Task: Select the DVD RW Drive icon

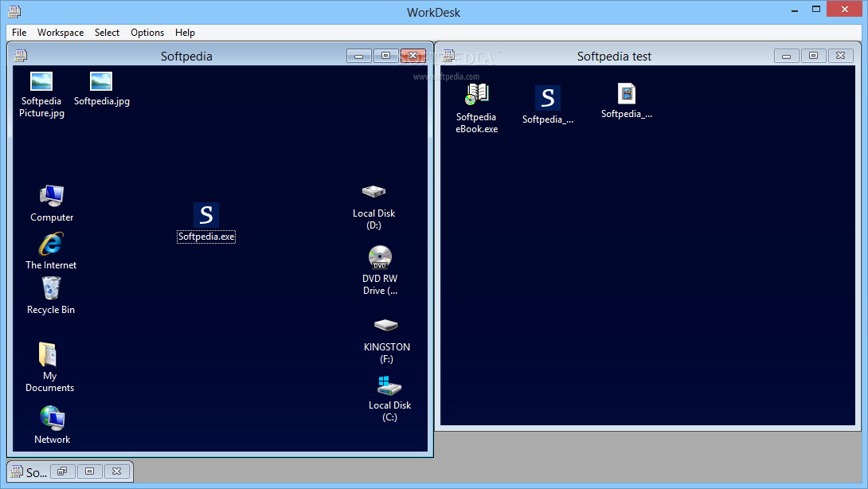Action: point(380,257)
